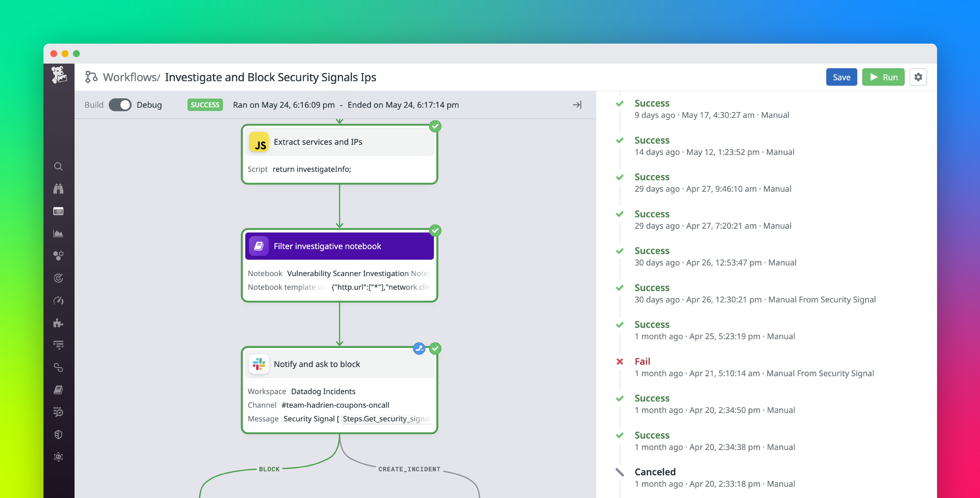Open Search from the left sidebar
980x498 pixels.
(58, 166)
